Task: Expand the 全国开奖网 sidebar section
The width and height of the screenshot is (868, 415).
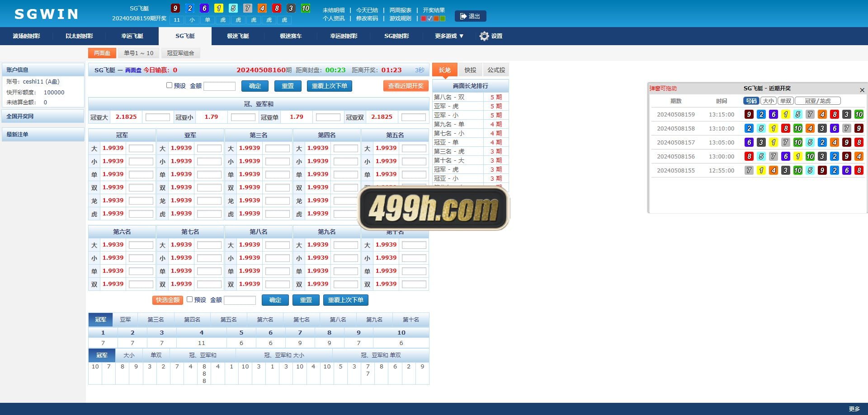Action: pos(43,117)
